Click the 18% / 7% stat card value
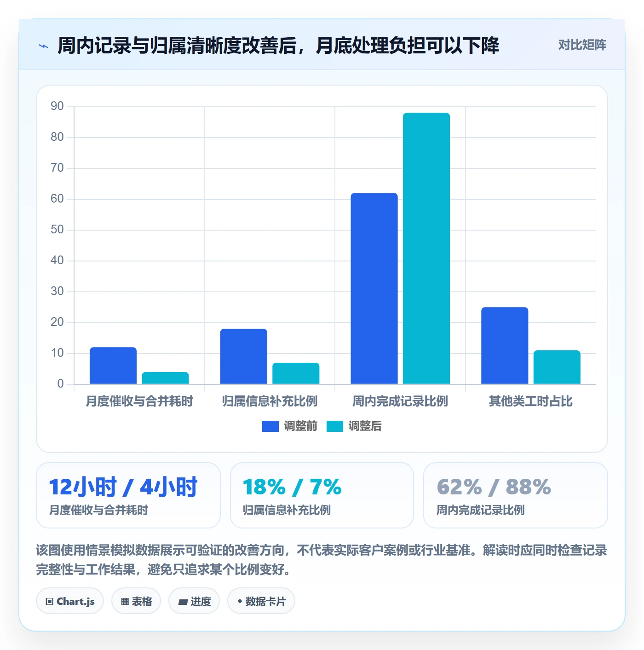 [292, 487]
